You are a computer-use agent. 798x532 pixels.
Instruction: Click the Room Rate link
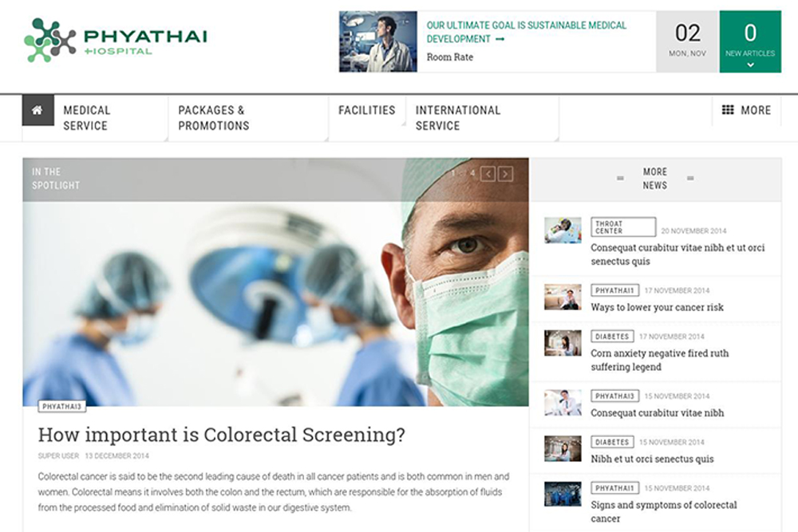click(x=450, y=57)
